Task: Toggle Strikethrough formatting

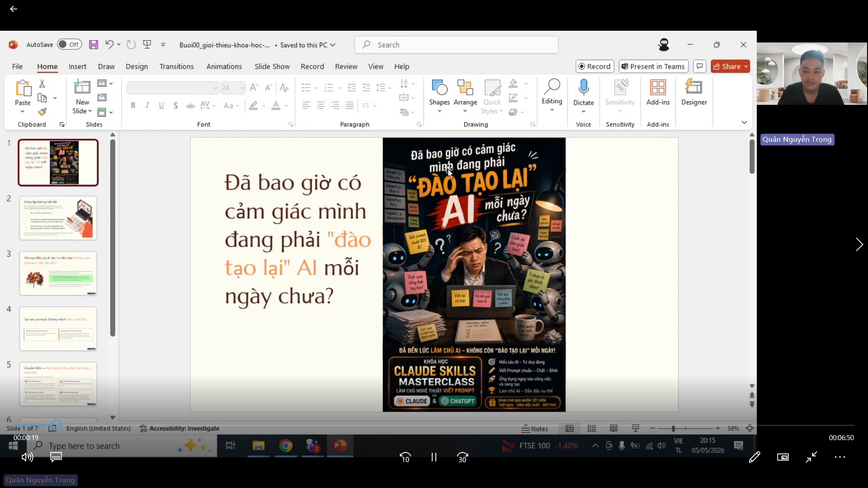Action: [x=190, y=105]
